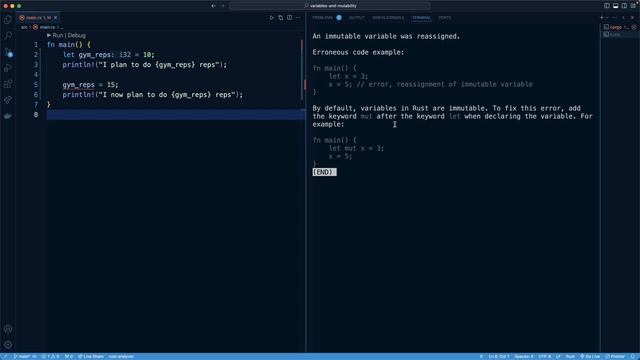Image resolution: width=640 pixels, height=360 pixels.
Task: Click the src breadcrumb segment
Action: pyautogui.click(x=24, y=27)
